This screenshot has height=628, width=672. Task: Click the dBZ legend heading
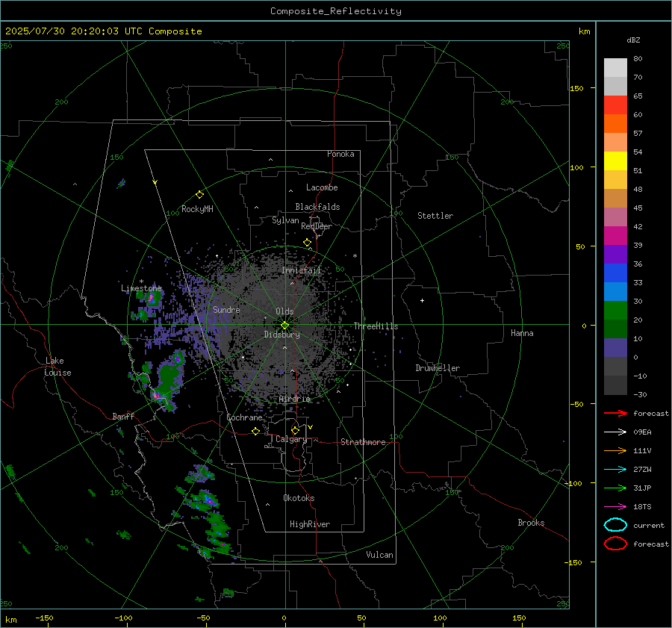(633, 40)
